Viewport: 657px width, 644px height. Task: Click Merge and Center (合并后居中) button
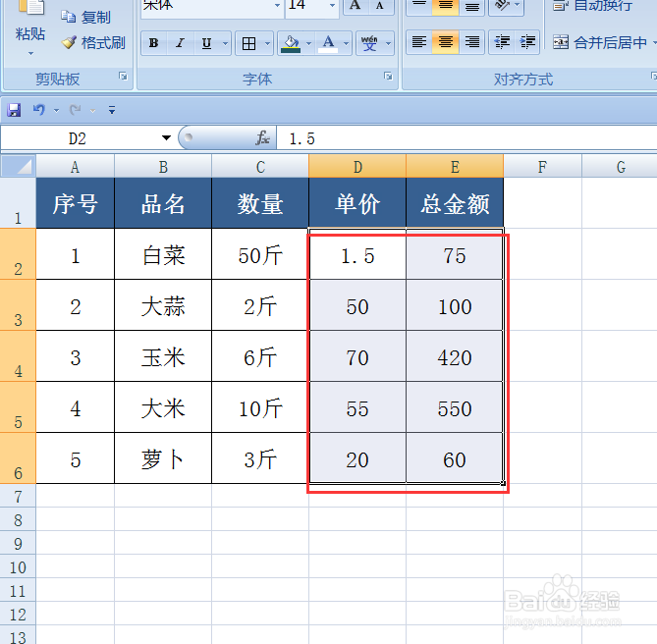(x=600, y=42)
